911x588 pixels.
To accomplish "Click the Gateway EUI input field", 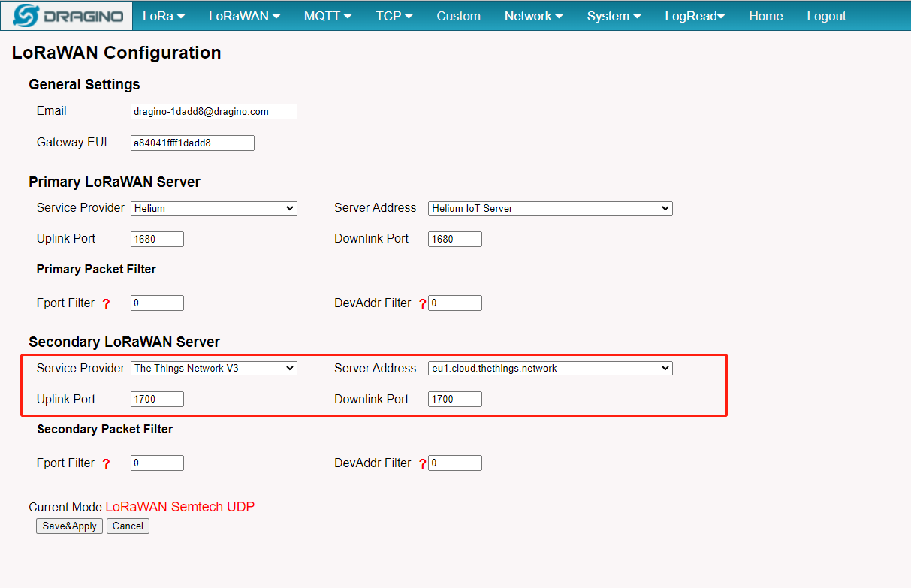I will tap(192, 143).
